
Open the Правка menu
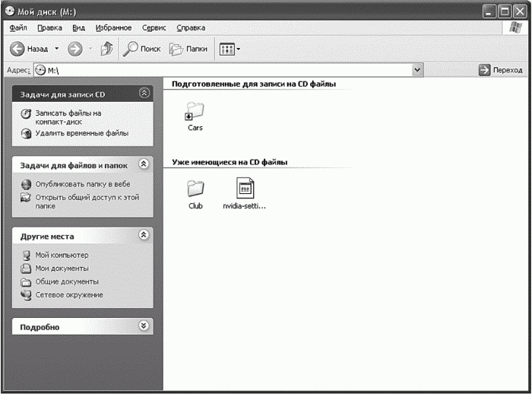(49, 28)
